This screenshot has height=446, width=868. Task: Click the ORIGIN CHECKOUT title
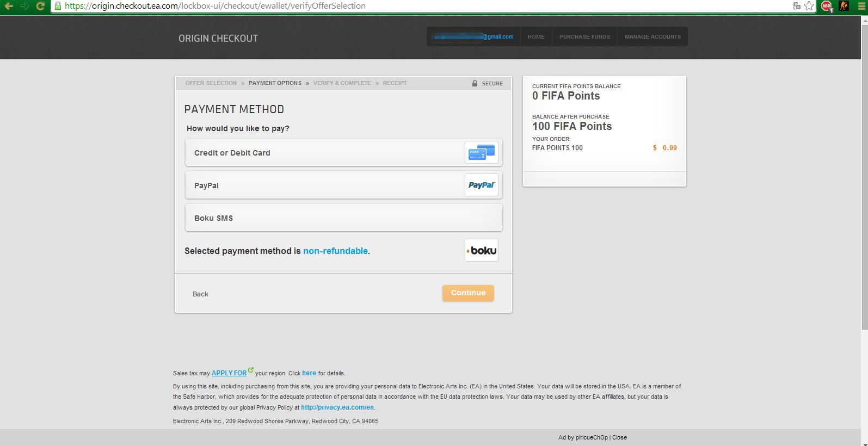coord(218,38)
